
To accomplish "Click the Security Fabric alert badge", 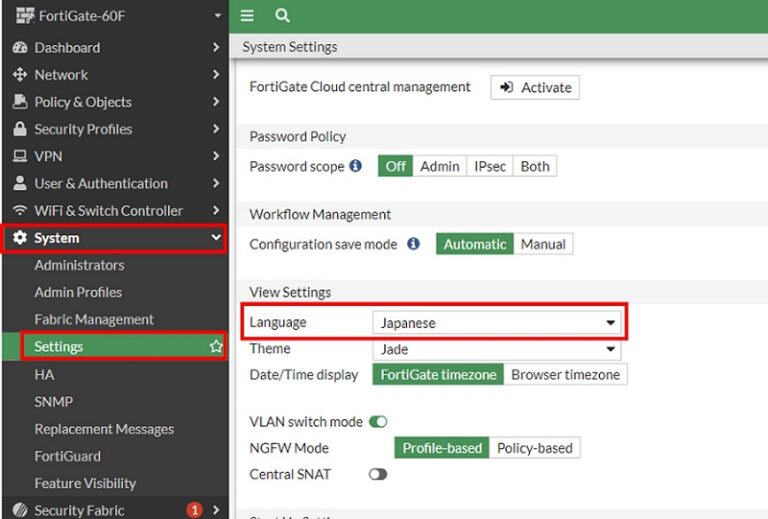I will coord(194,510).
